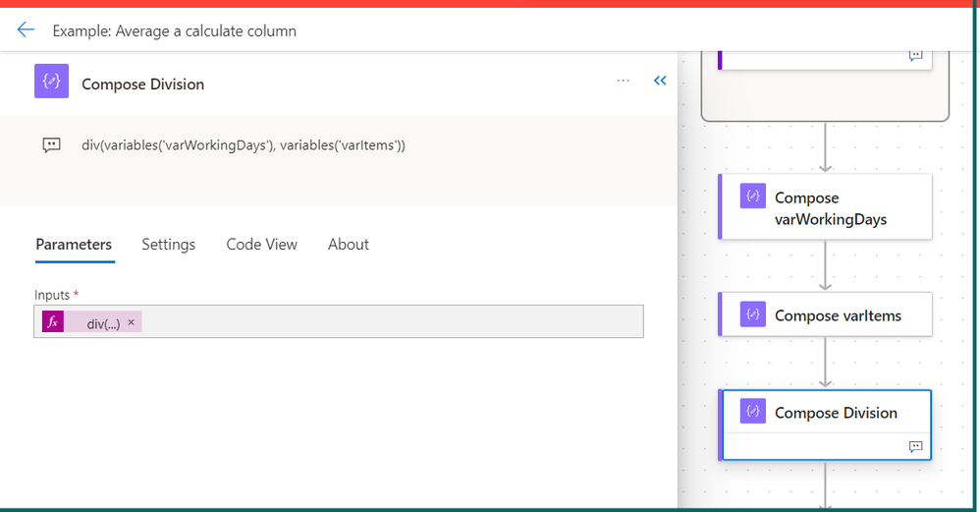Open the note icon on Compose Division card

(915, 446)
